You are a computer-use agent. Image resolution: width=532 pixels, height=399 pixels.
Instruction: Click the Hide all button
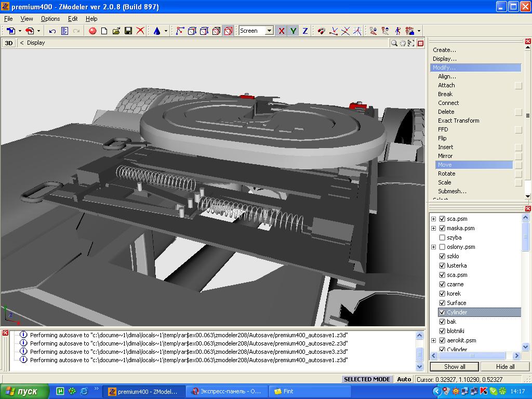pyautogui.click(x=504, y=366)
